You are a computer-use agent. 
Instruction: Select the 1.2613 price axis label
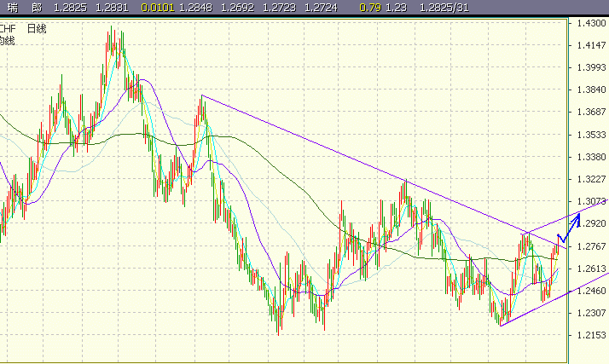(591, 269)
